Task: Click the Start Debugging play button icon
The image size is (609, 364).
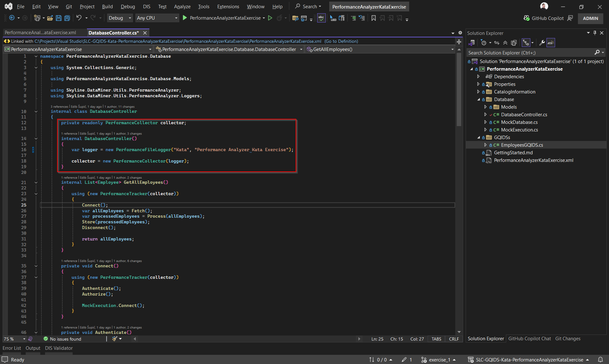Action: [x=185, y=18]
